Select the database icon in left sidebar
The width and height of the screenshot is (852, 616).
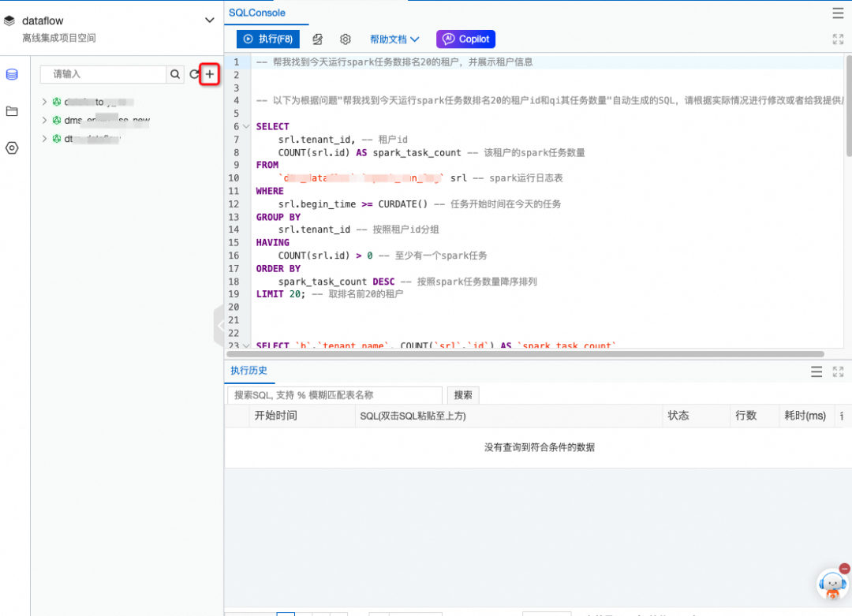coord(12,74)
